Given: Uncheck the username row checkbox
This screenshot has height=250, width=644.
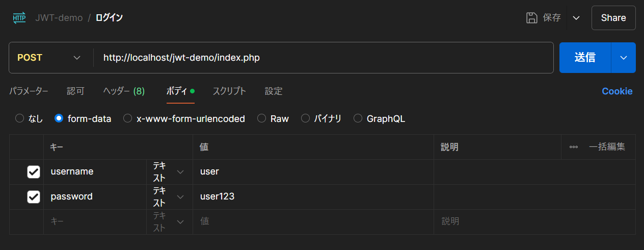Looking at the screenshot, I should point(34,172).
